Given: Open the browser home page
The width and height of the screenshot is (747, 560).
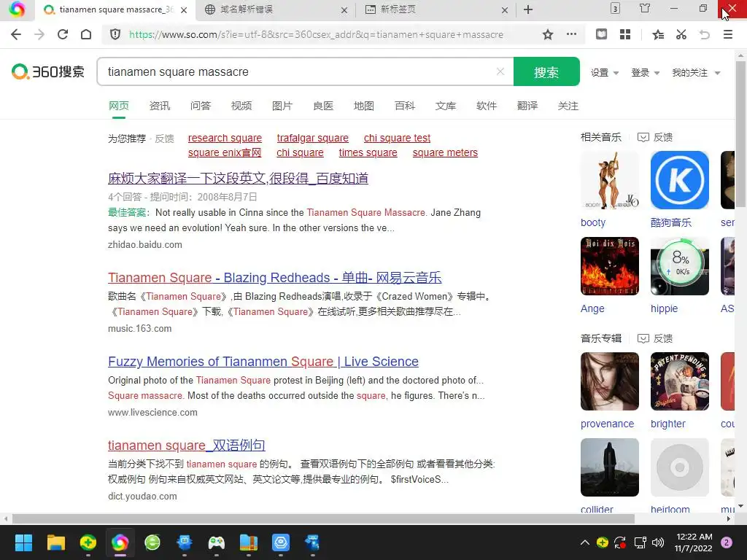Looking at the screenshot, I should [x=86, y=34].
